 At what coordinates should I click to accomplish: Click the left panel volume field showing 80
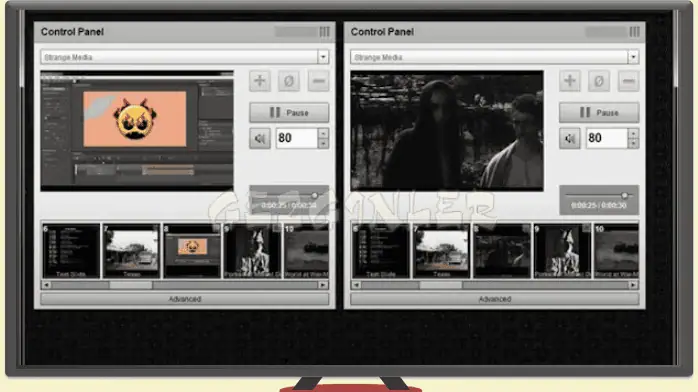coord(297,138)
